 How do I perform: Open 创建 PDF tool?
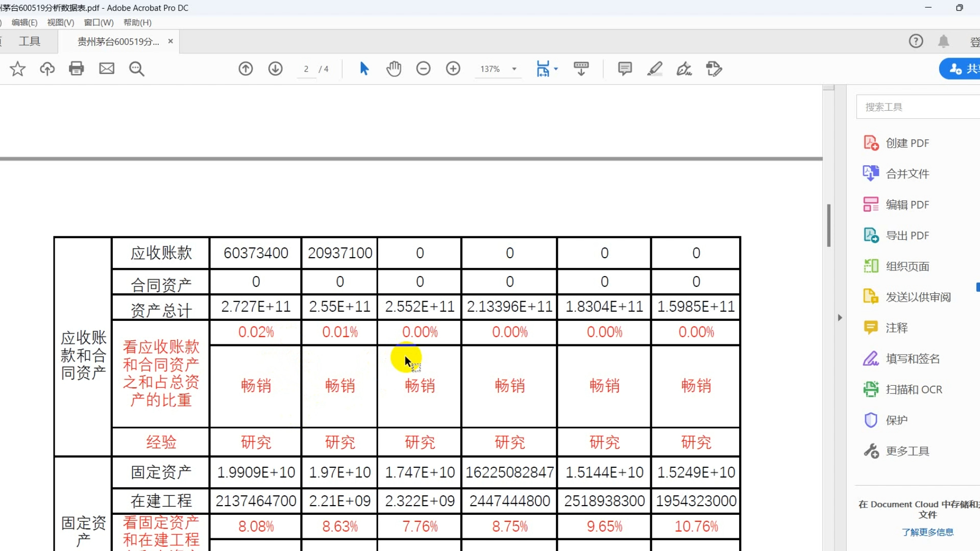896,143
